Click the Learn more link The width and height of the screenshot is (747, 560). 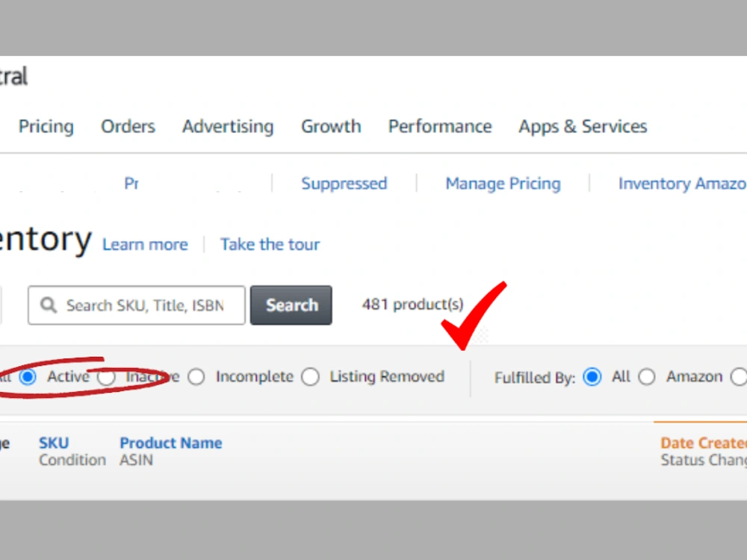pyautogui.click(x=146, y=244)
